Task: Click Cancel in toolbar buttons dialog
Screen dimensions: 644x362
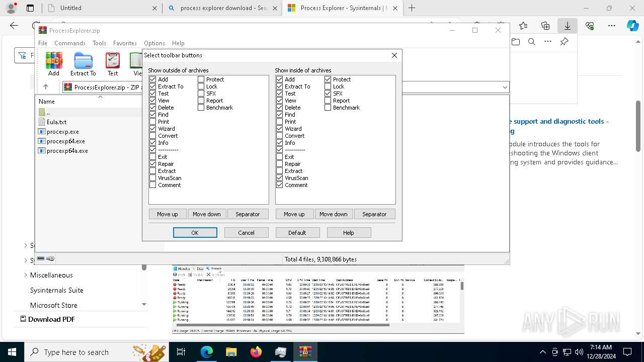Action: [x=246, y=233]
